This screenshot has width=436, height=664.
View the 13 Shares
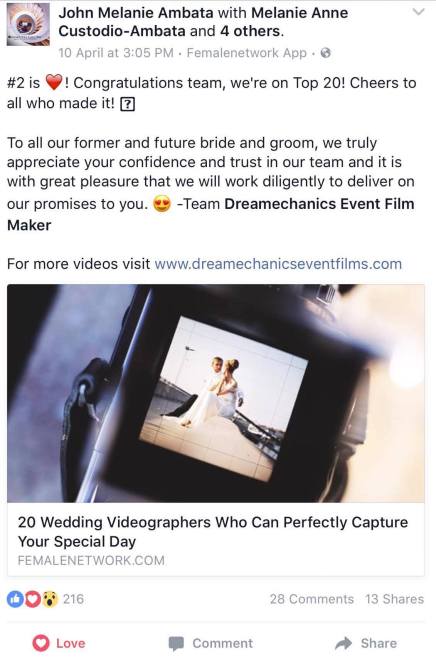click(395, 599)
